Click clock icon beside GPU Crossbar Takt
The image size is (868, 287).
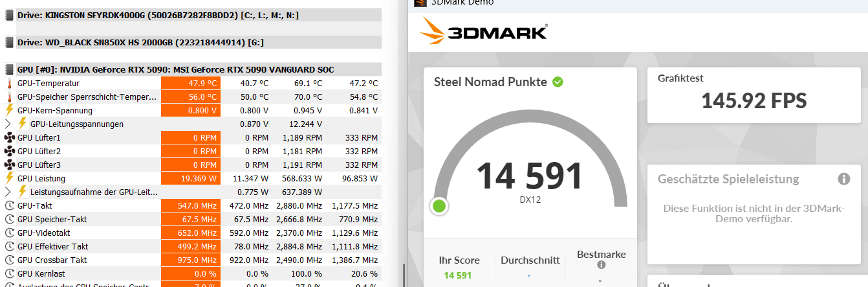click(x=10, y=260)
